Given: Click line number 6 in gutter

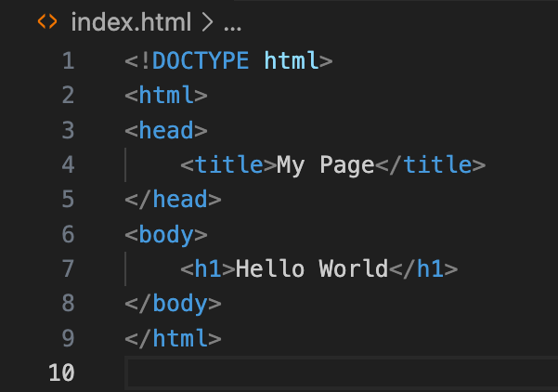Looking at the screenshot, I should (68, 234).
